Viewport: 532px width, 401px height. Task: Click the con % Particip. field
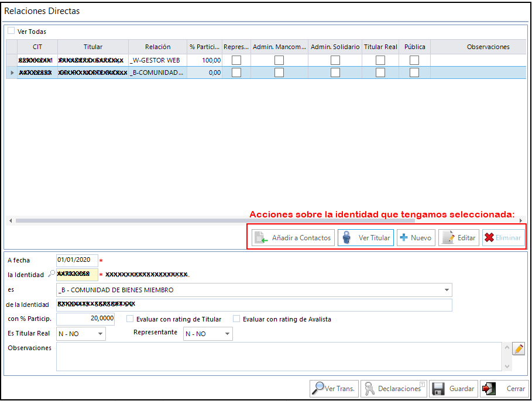tap(85, 319)
